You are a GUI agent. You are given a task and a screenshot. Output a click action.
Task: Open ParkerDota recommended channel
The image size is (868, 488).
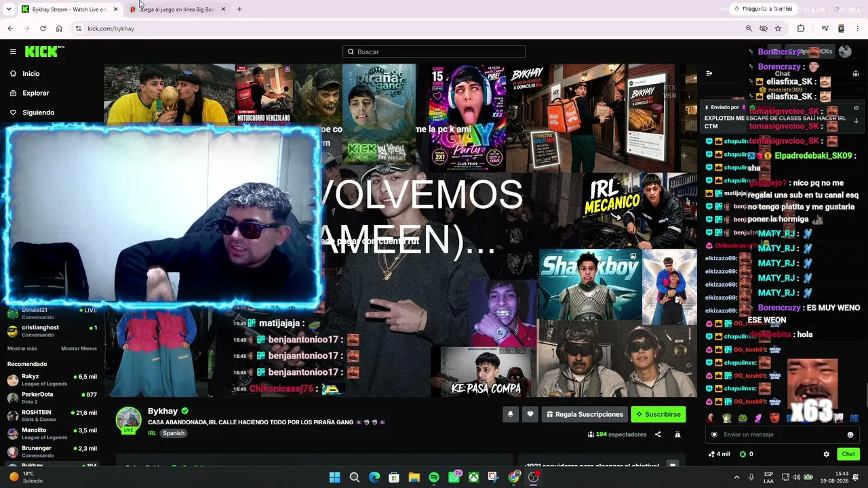(52, 398)
